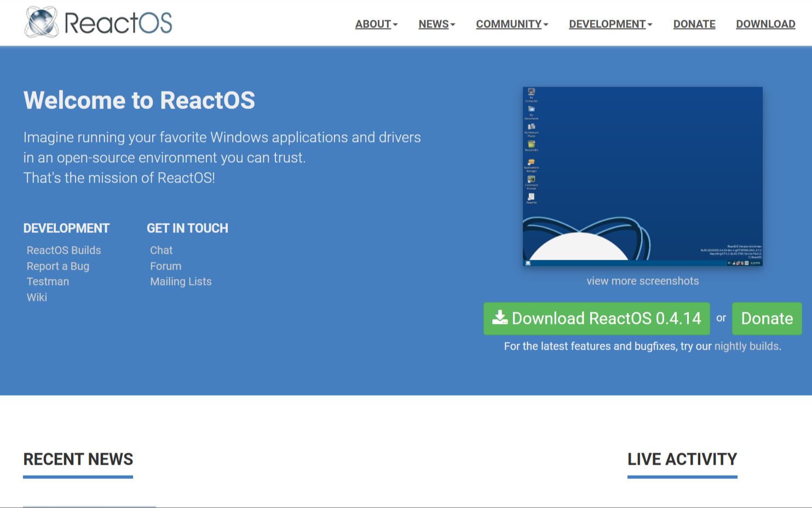Follow the Report a Bug link
This screenshot has height=508, width=812.
click(x=57, y=266)
